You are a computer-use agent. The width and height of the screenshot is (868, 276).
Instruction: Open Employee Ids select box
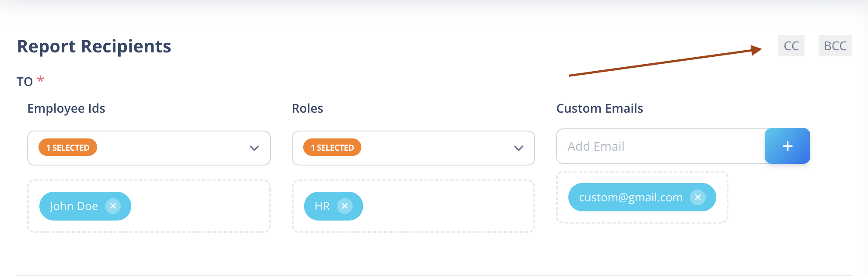tap(149, 148)
